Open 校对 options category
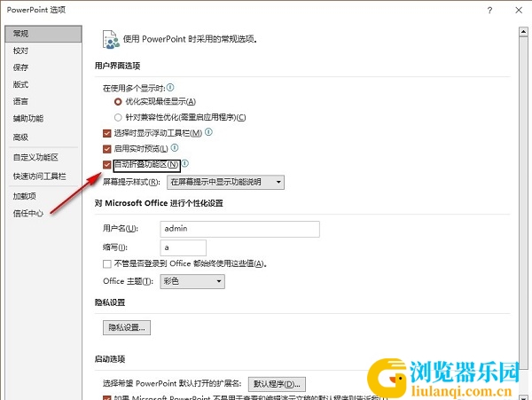 click(43, 51)
